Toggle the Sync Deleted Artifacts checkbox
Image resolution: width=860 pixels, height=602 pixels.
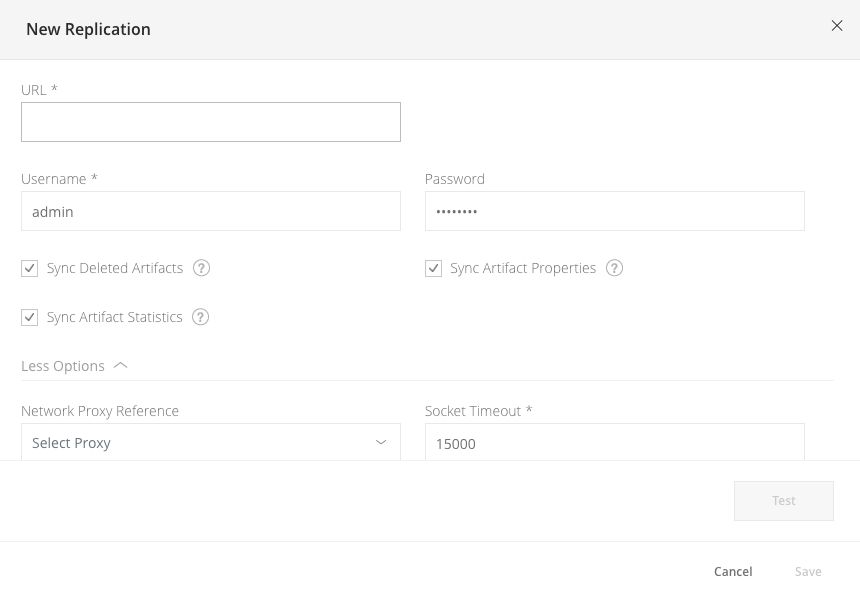30,268
